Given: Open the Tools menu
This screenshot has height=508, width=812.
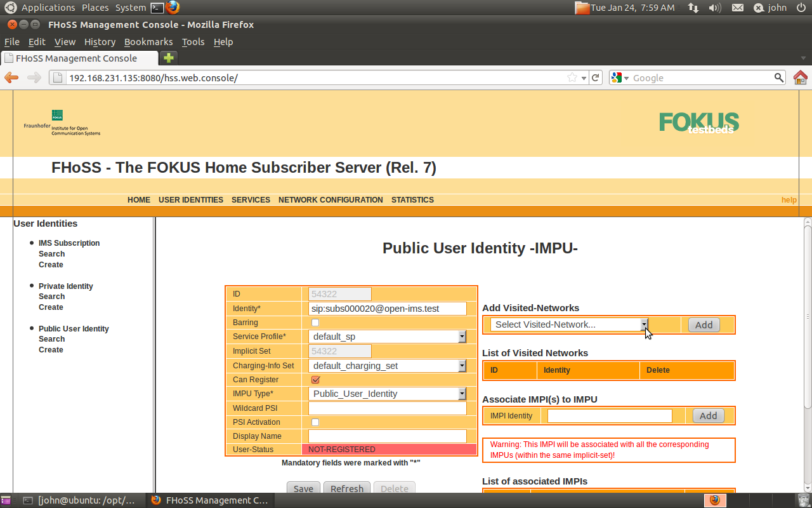Looking at the screenshot, I should click(x=193, y=42).
